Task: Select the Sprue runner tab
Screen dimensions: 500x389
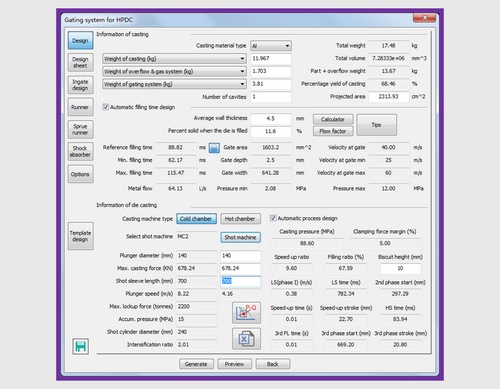Action: coord(80,129)
